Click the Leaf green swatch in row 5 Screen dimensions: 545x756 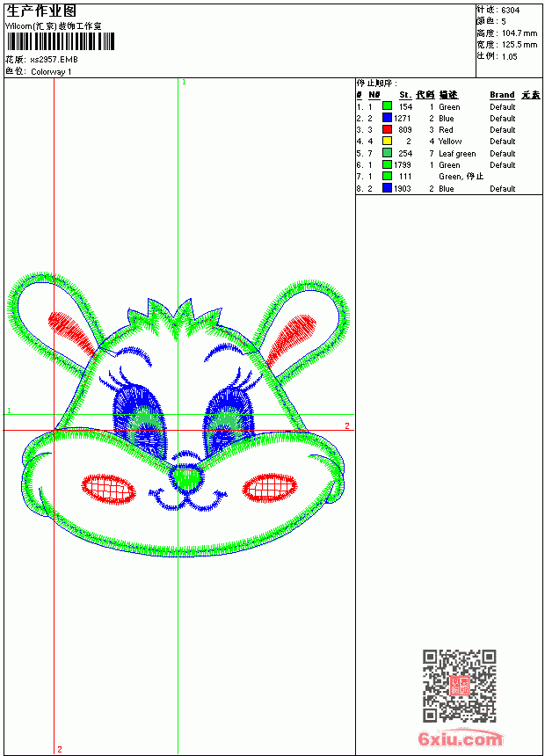pos(387,153)
